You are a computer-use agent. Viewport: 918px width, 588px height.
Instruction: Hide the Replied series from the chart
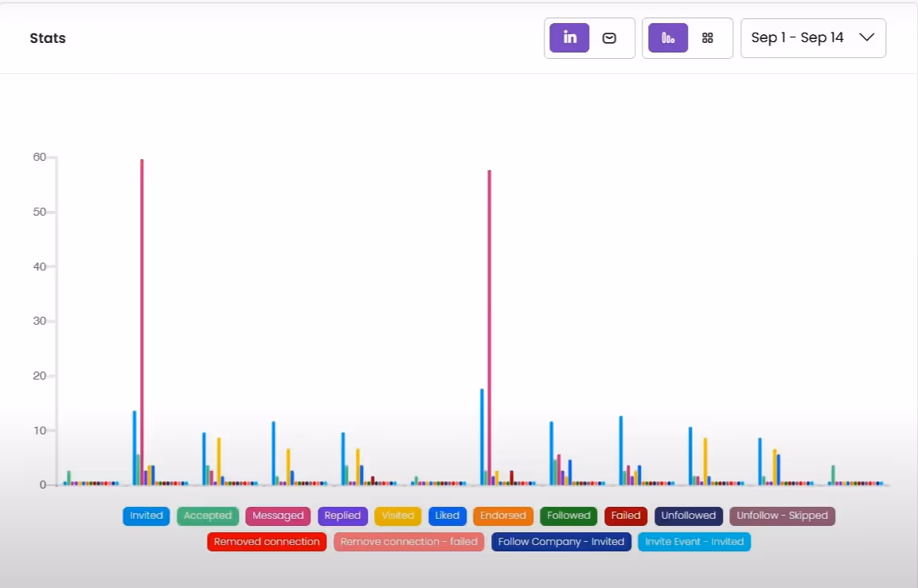click(342, 516)
